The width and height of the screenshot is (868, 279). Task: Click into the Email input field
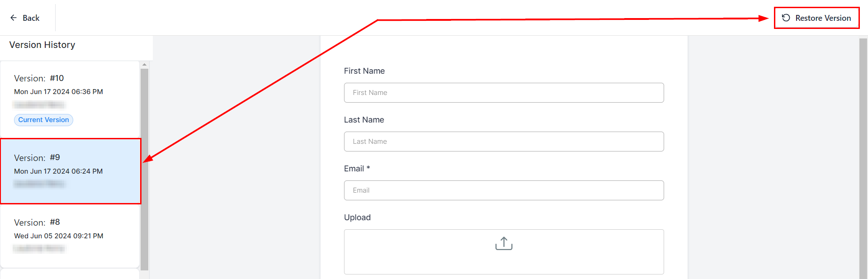tap(504, 190)
